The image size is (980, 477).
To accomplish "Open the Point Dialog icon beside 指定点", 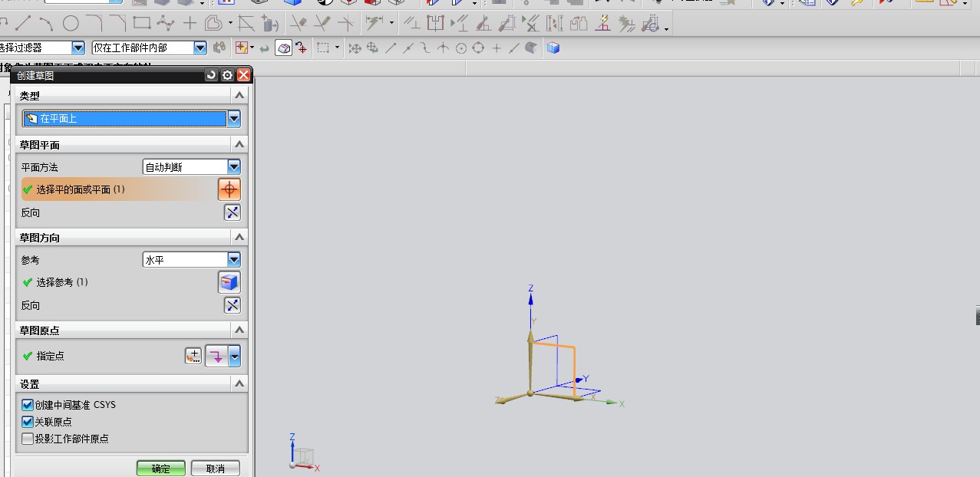I will (x=193, y=356).
